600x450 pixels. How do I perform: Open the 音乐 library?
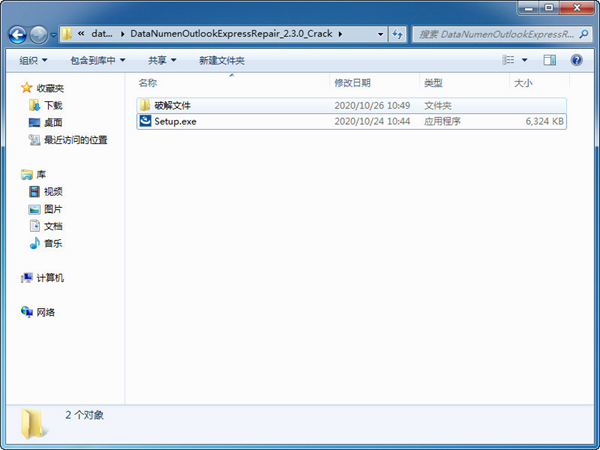pyautogui.click(x=53, y=243)
